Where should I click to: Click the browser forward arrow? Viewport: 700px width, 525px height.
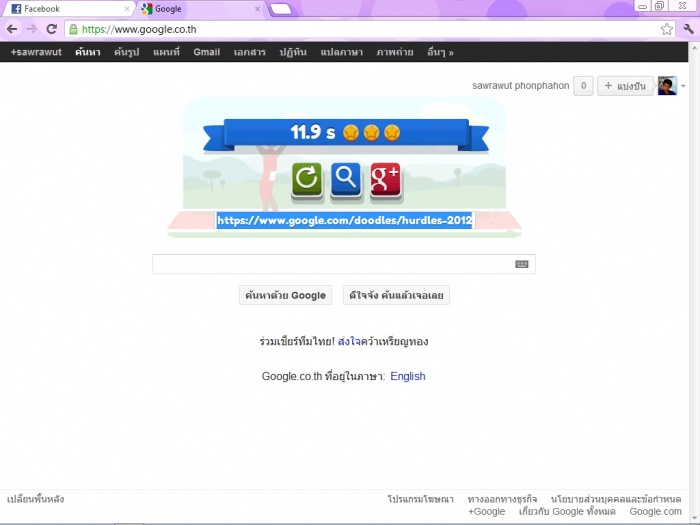[32, 29]
